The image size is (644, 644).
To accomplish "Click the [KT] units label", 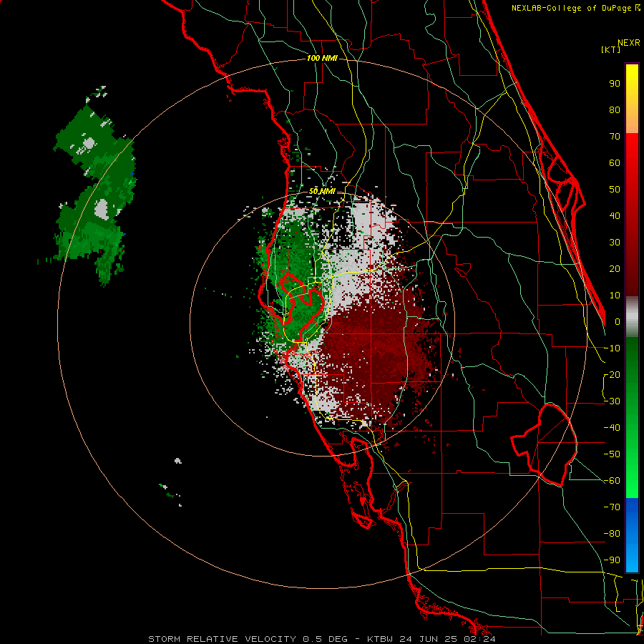I will click(611, 49).
